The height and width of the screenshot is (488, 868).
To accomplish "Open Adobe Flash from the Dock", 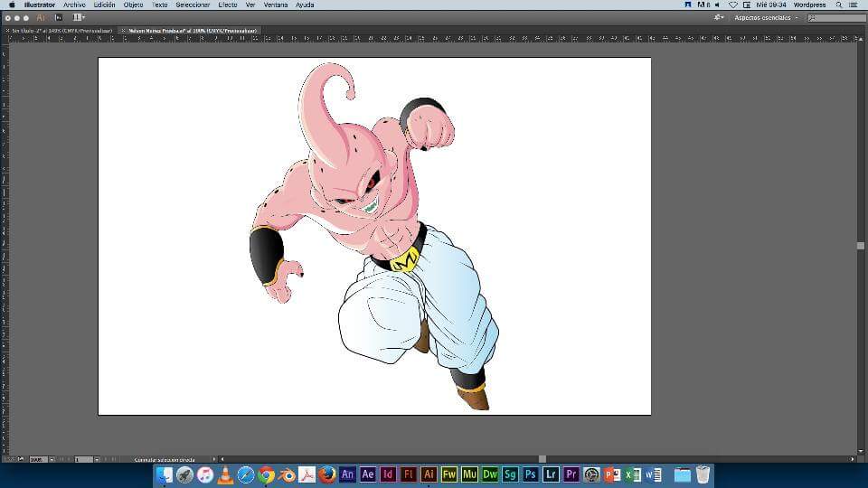I will coord(408,474).
